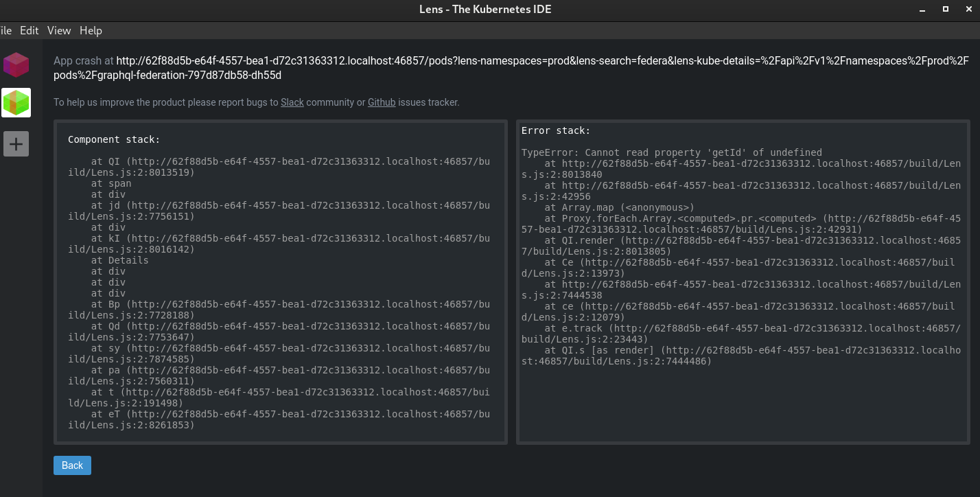This screenshot has width=980, height=497.
Task: Click the 'at e.track' stack entry
Action: point(741,334)
